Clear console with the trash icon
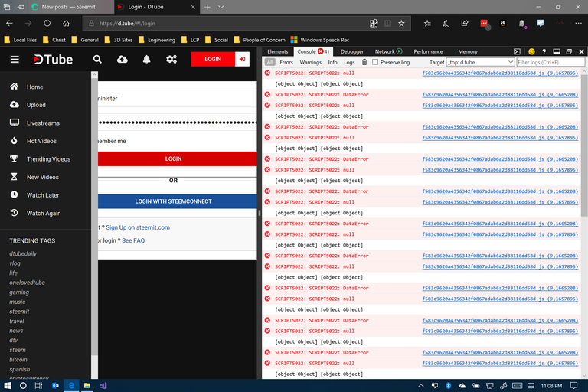The image size is (588, 392). pyautogui.click(x=364, y=62)
